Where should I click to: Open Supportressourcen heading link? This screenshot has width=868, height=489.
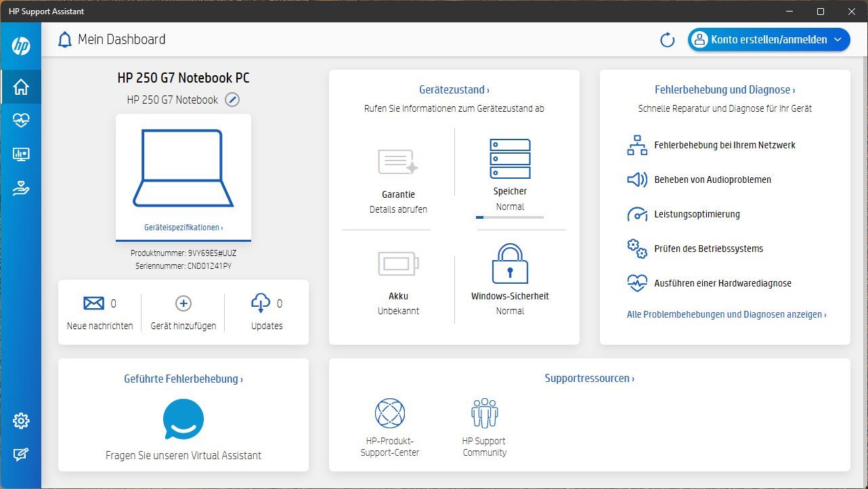[x=590, y=379]
